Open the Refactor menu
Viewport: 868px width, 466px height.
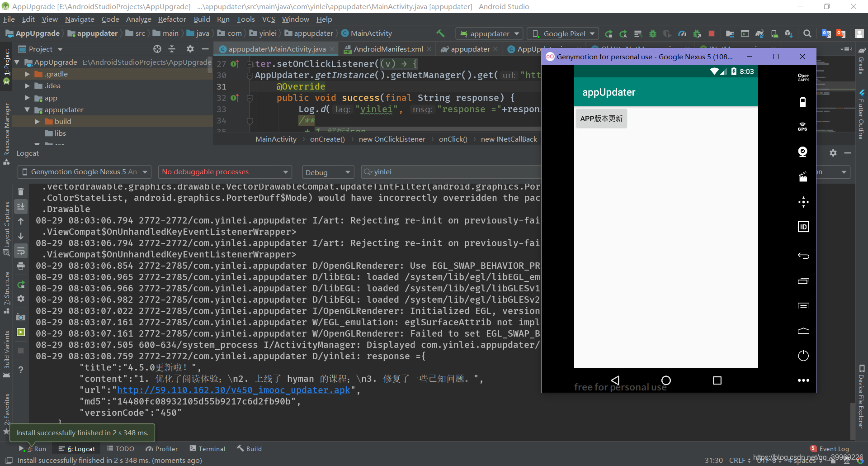pos(172,19)
